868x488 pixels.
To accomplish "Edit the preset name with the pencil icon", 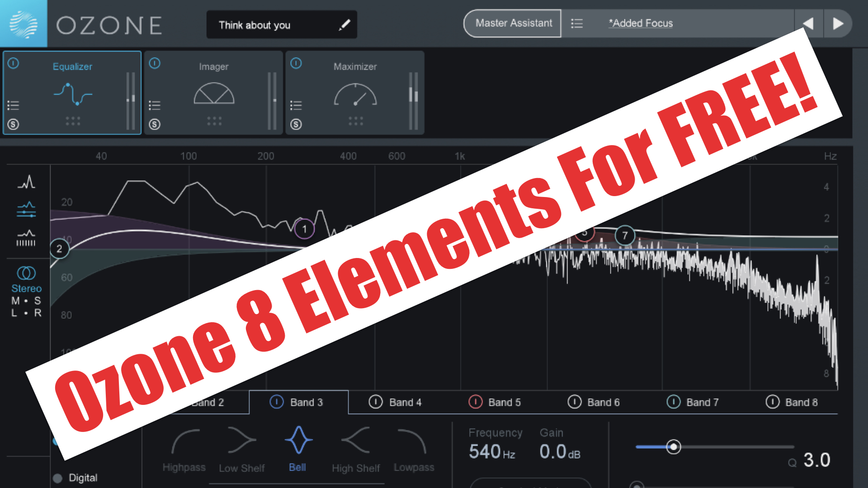I will click(345, 25).
